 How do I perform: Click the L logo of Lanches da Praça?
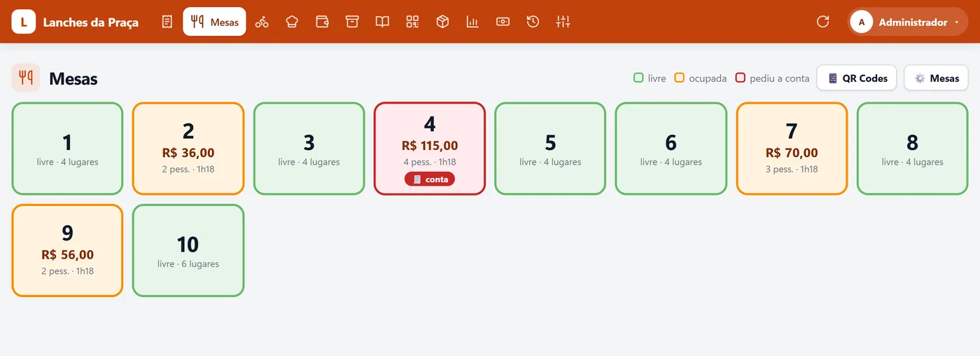pyautogui.click(x=24, y=22)
